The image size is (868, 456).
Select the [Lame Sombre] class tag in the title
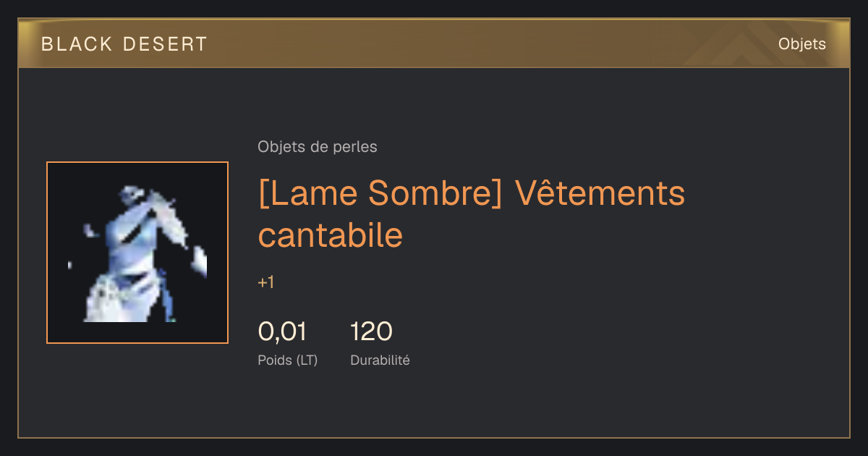click(380, 193)
